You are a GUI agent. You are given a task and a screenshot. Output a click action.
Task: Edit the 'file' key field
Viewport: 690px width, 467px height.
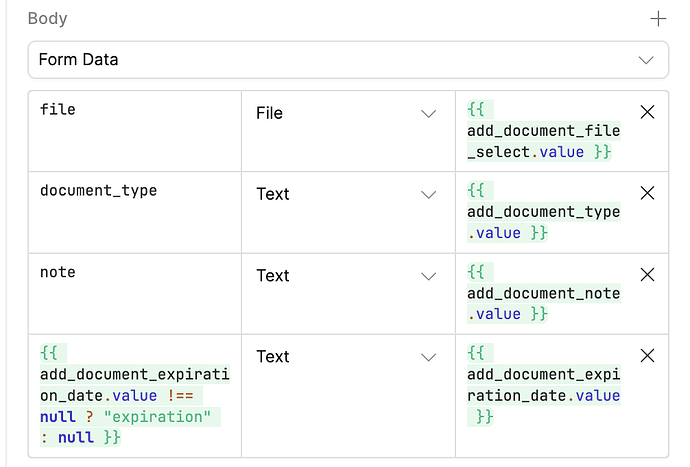click(135, 131)
